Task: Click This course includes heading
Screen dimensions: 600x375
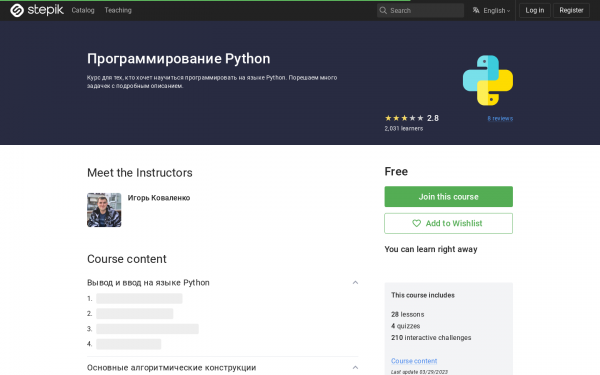Action: click(423, 295)
